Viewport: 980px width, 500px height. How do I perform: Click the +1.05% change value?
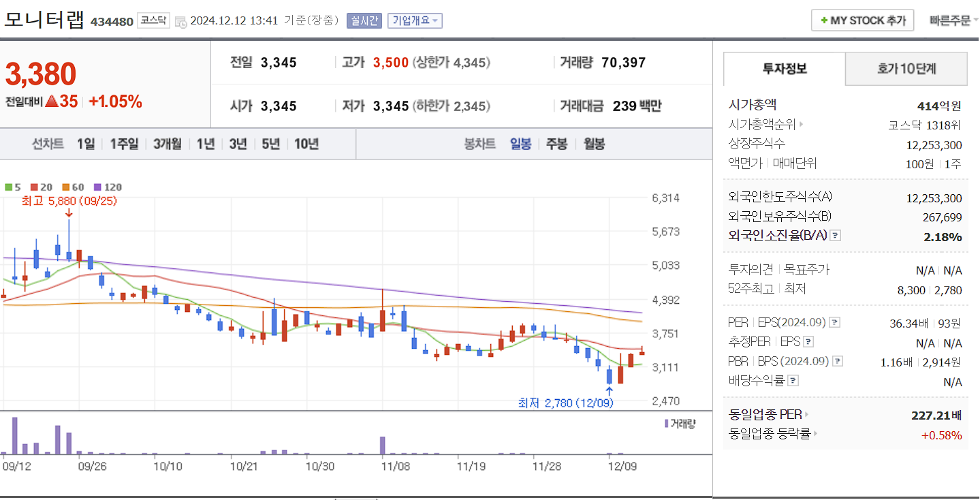coord(115,102)
